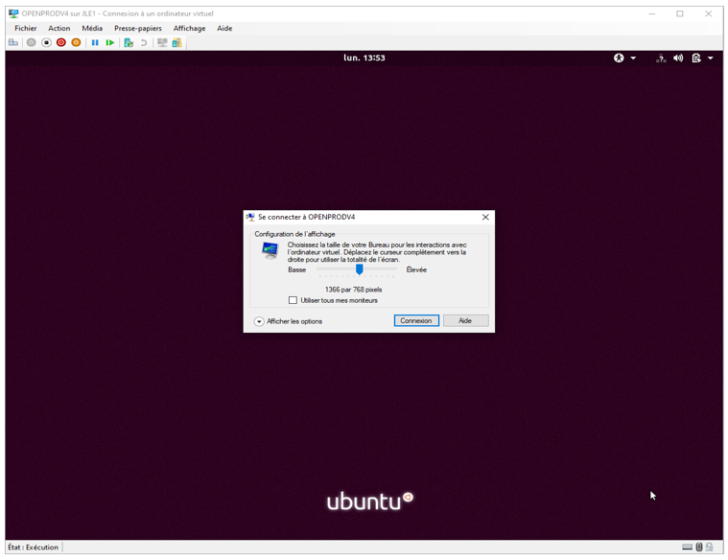
Task: Save VM state with the orange icon
Action: click(76, 43)
